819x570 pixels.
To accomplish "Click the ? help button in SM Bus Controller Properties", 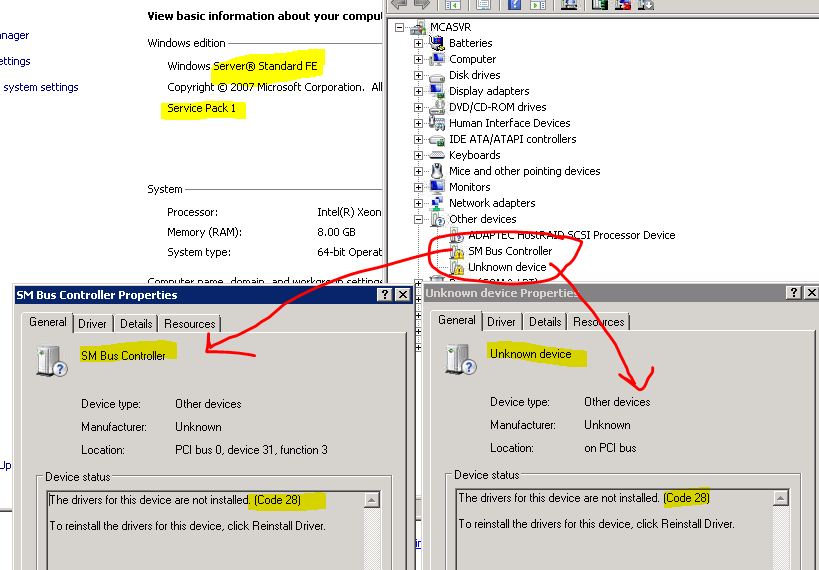I will pyautogui.click(x=385, y=295).
